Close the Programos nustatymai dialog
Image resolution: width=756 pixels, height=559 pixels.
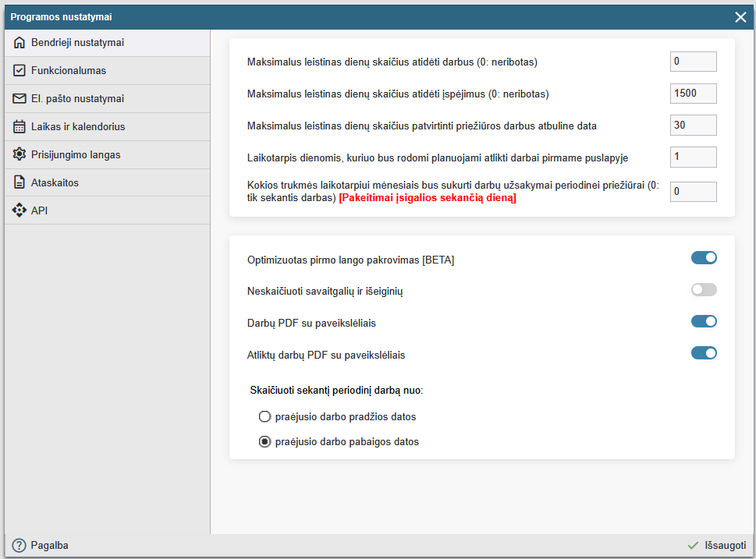(740, 17)
